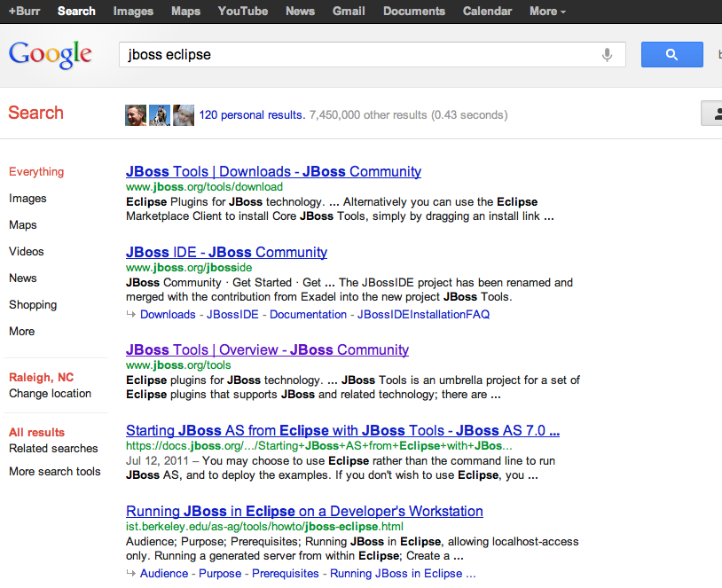Click Change location under Raleigh, NC
The height and width of the screenshot is (588, 722).
pos(50,394)
